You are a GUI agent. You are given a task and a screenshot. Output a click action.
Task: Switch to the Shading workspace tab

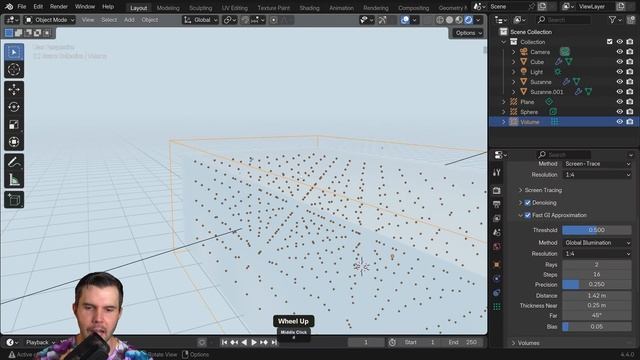click(x=309, y=8)
